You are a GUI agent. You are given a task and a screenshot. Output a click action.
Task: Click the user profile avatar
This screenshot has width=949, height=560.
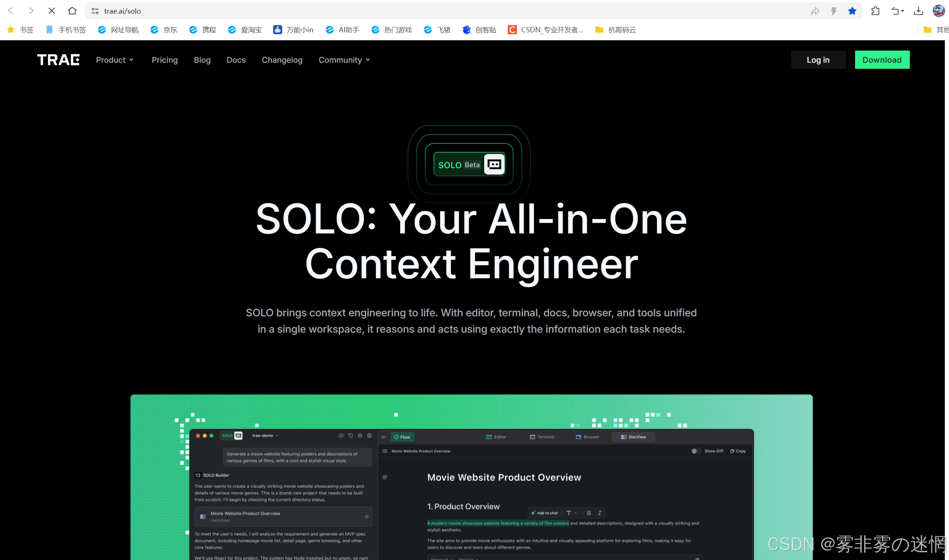pos(938,11)
